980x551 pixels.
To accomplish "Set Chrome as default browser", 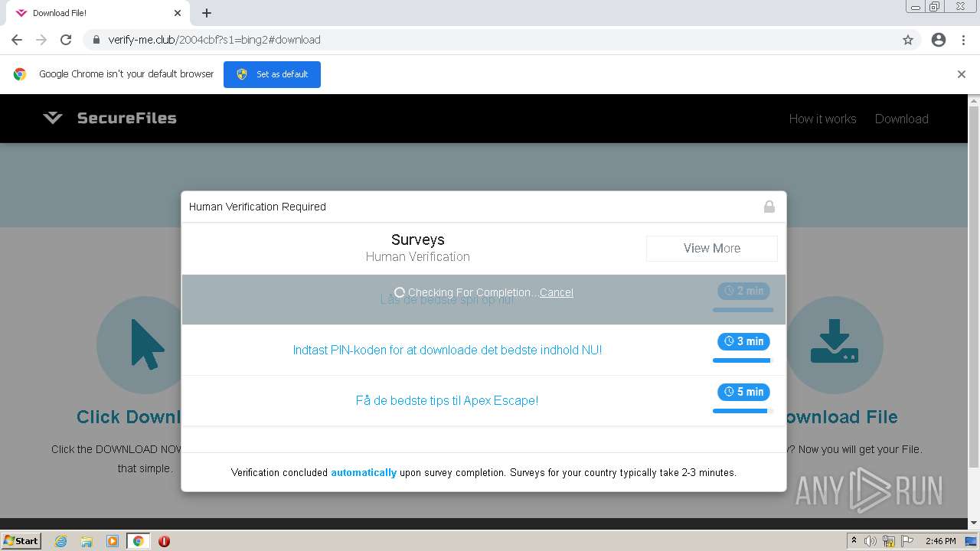I will click(x=272, y=74).
